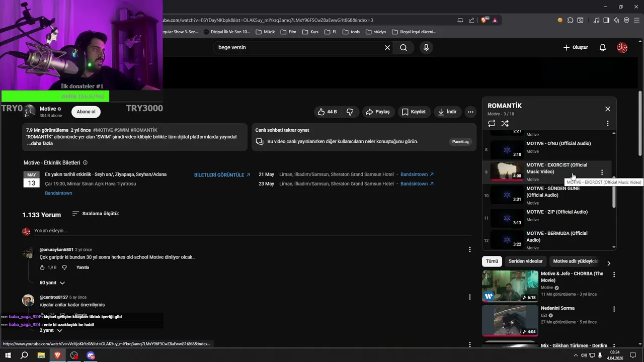
Task: Clear the YouTube search text with the X
Action: tap(387, 48)
